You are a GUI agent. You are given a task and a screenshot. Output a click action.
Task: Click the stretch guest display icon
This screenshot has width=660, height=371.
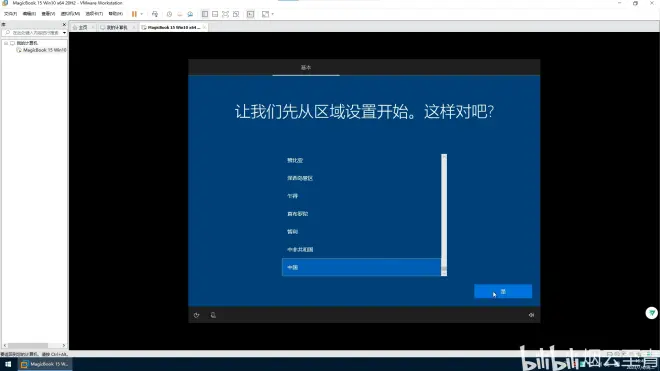point(265,14)
